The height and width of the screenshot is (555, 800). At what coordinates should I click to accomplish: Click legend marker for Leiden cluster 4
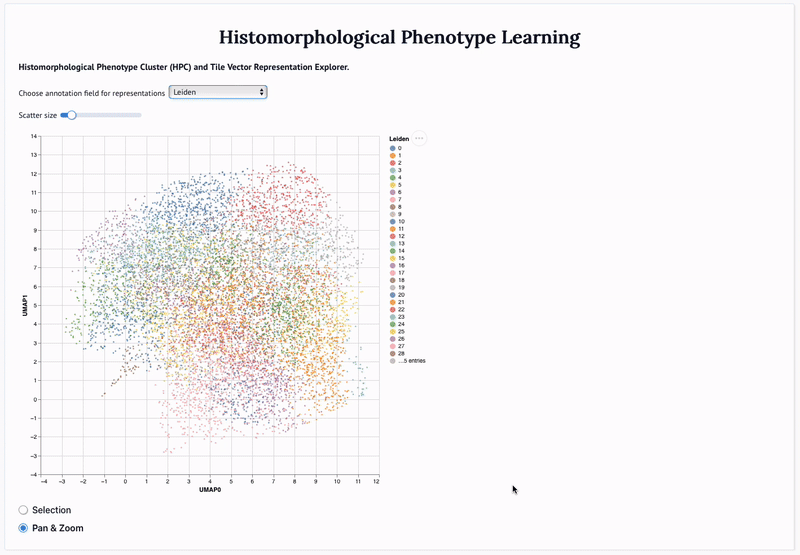coord(392,178)
